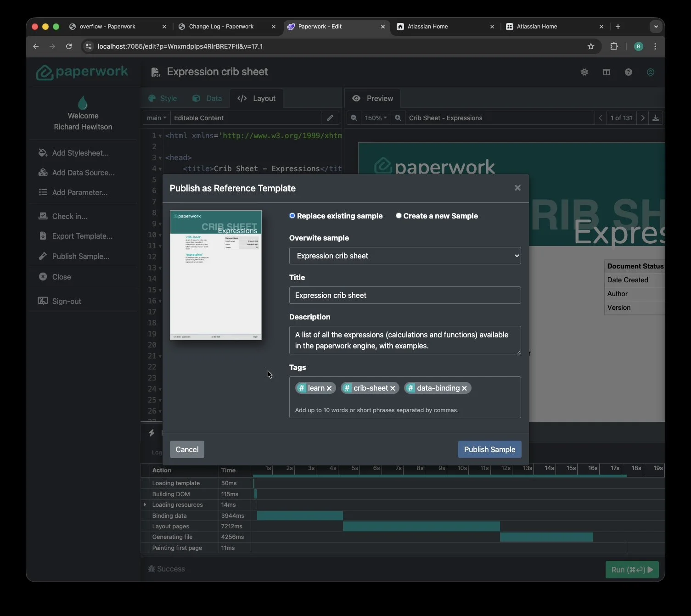Open the browser extensions puzzle icon

614,46
